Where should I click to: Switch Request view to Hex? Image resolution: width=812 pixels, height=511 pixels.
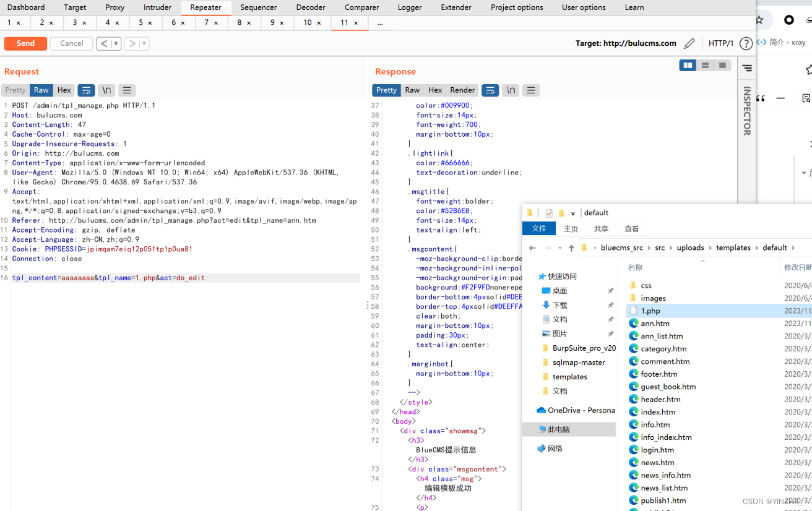click(64, 90)
